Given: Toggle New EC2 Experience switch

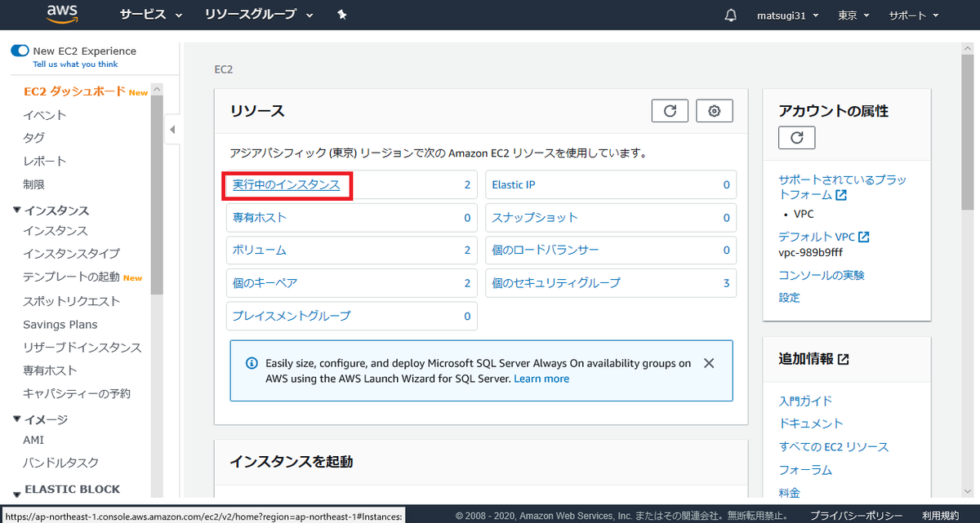Looking at the screenshot, I should coord(20,51).
